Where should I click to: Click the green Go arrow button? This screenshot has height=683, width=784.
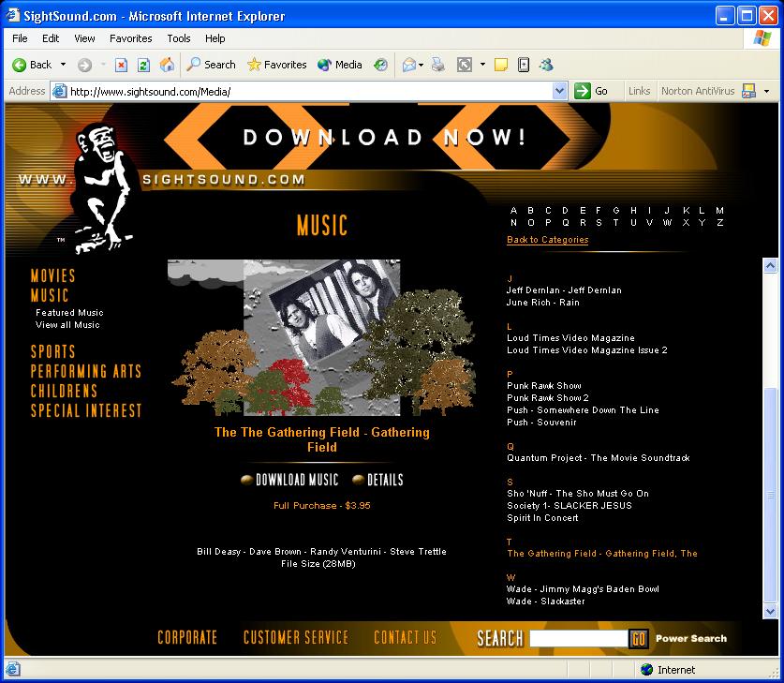(582, 91)
